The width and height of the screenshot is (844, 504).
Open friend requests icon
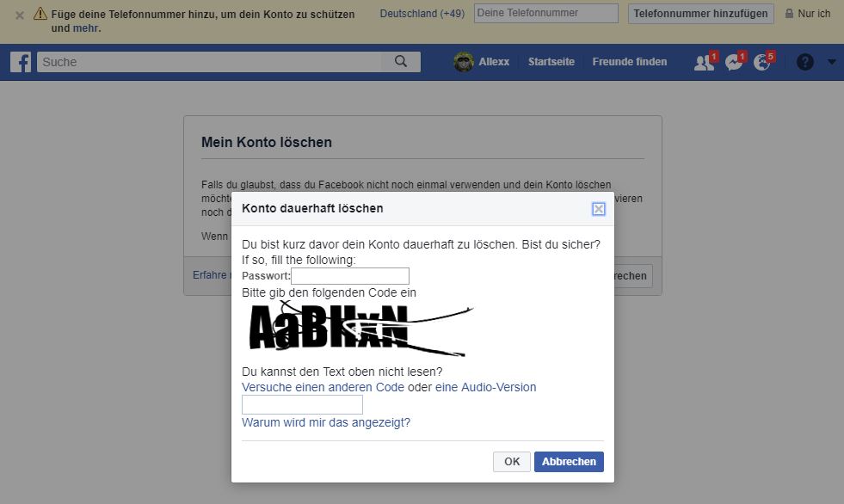pyautogui.click(x=704, y=63)
